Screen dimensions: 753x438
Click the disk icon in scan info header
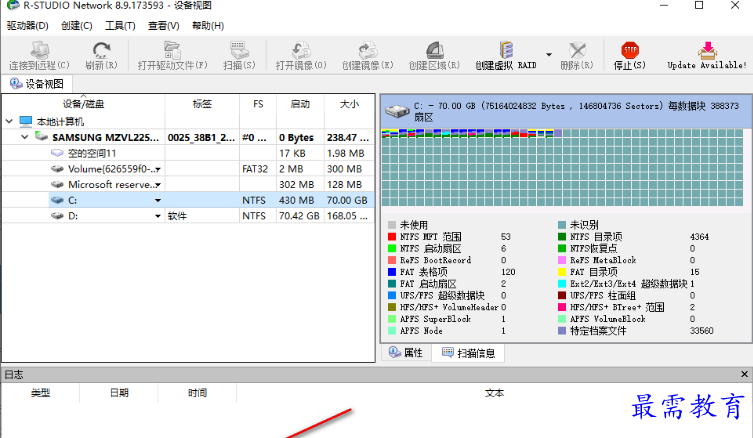point(398,111)
